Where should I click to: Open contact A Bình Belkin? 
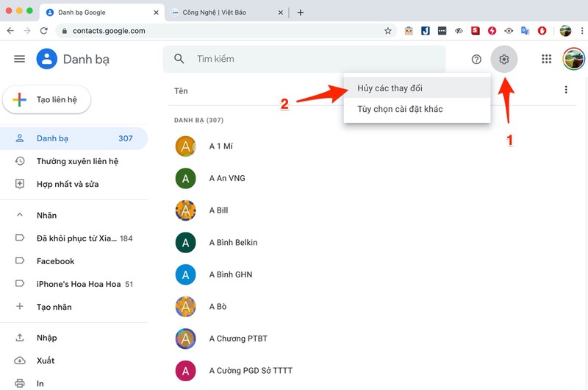pos(233,242)
